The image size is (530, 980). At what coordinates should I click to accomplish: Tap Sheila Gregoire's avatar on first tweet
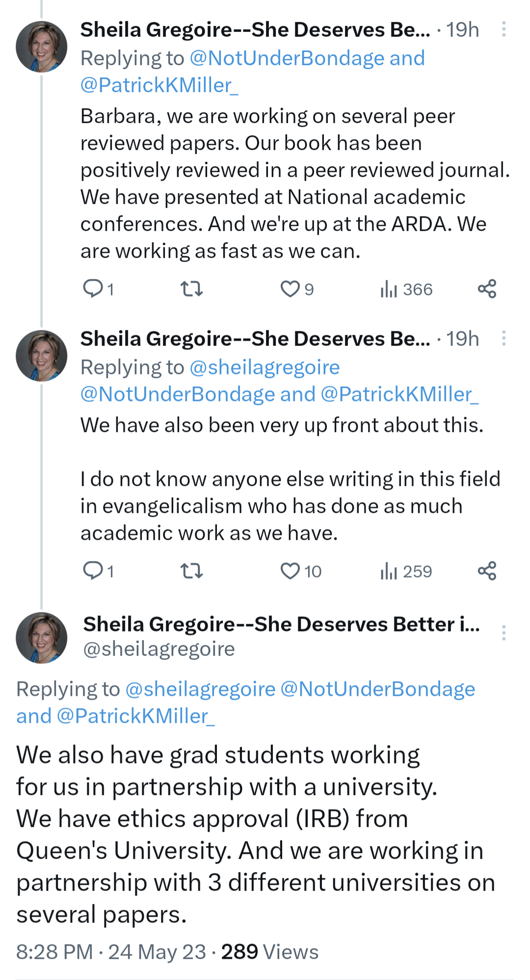(42, 47)
